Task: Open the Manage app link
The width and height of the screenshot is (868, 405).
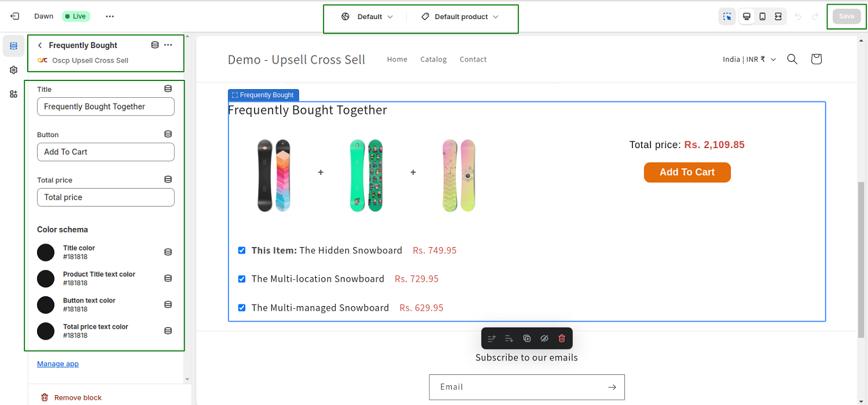Action: click(58, 364)
